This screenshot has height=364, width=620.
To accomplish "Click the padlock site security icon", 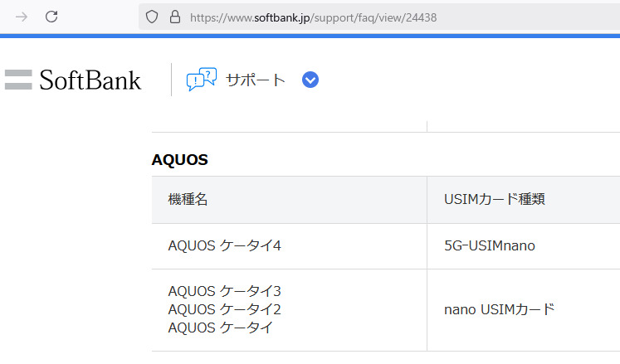I will pyautogui.click(x=173, y=17).
